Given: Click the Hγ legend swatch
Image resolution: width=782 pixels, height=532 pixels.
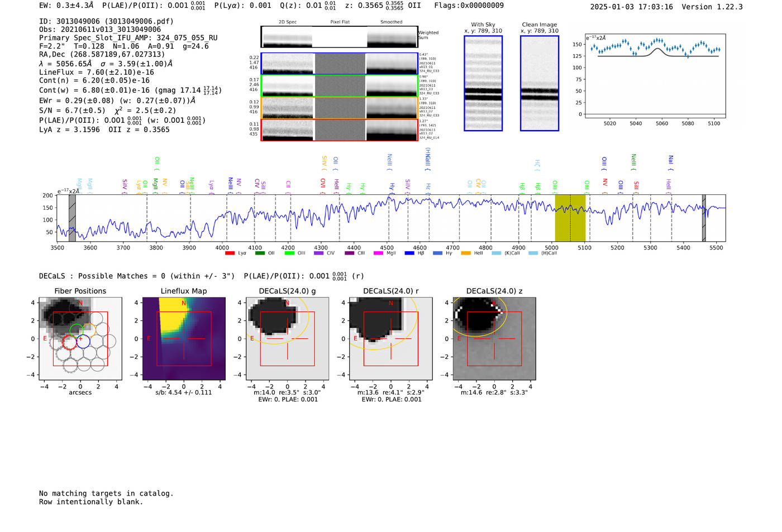Looking at the screenshot, I should pyautogui.click(x=437, y=253).
